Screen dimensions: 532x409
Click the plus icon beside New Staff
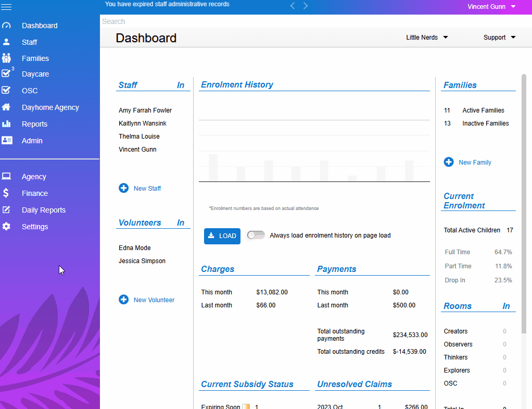pyautogui.click(x=123, y=188)
